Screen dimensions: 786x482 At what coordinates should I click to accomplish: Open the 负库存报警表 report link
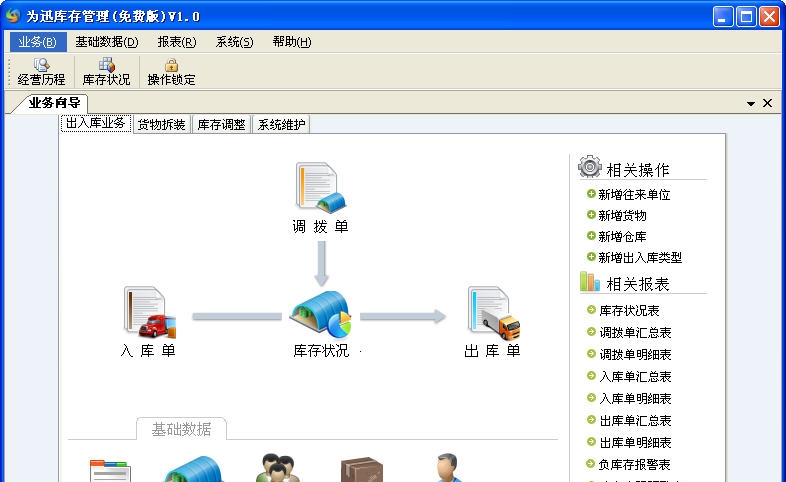coord(634,465)
